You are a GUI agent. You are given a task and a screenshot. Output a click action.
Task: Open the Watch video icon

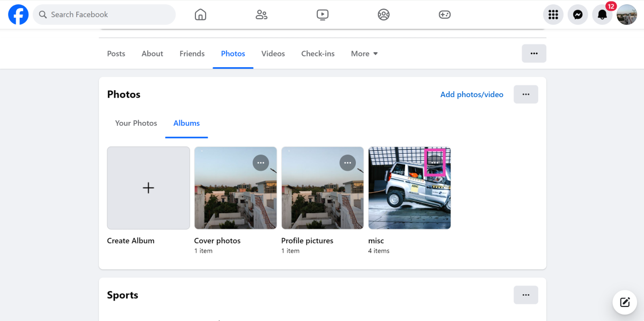pyautogui.click(x=323, y=14)
